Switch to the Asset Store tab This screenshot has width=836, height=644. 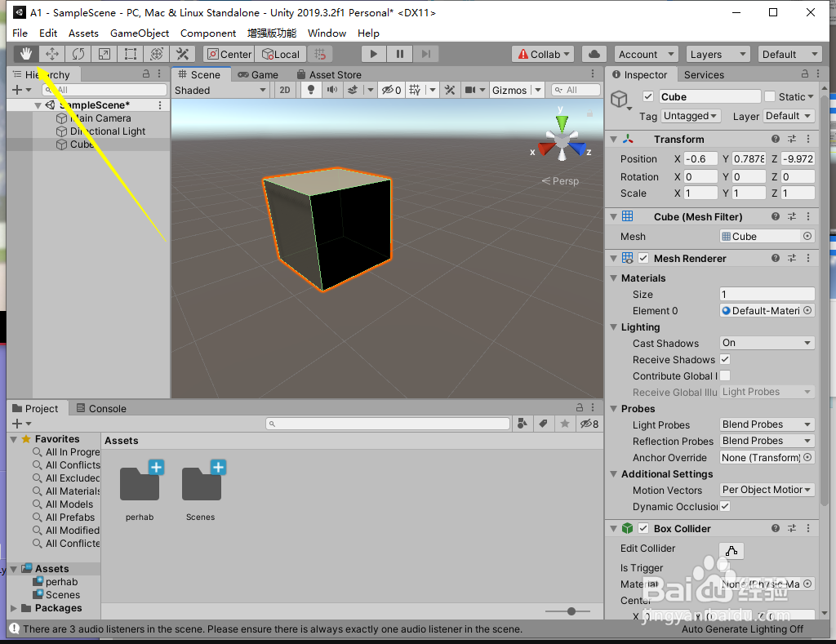(x=329, y=74)
